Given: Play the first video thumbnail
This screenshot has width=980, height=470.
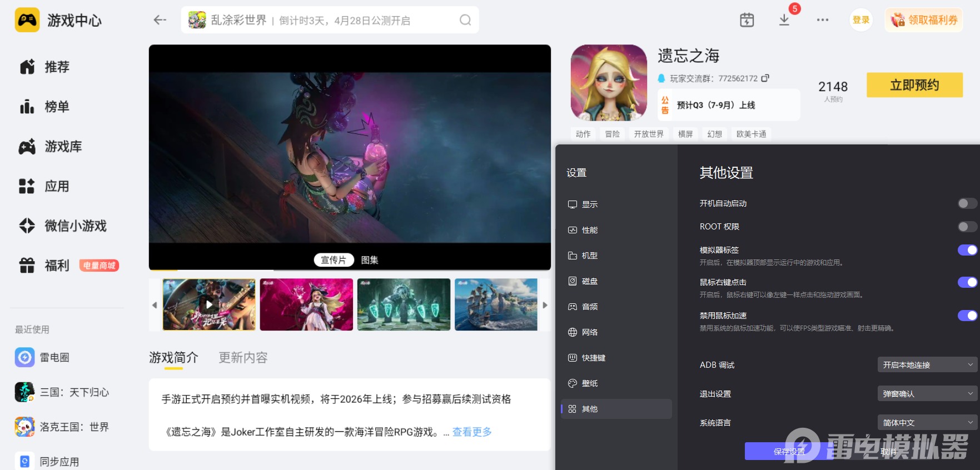Looking at the screenshot, I should [209, 304].
